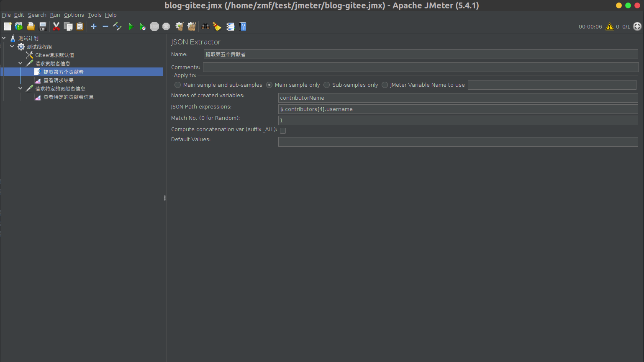Click the Toggle enable/disable icon
The image size is (644, 362).
point(117,26)
